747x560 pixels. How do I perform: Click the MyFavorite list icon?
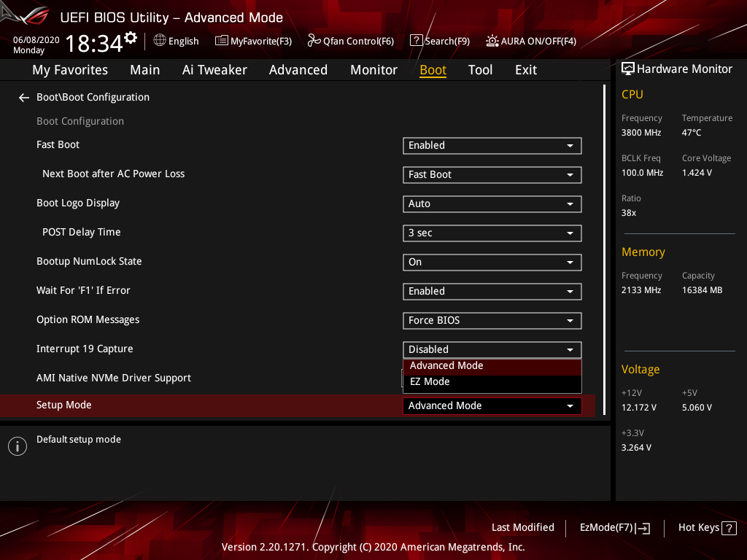click(222, 41)
